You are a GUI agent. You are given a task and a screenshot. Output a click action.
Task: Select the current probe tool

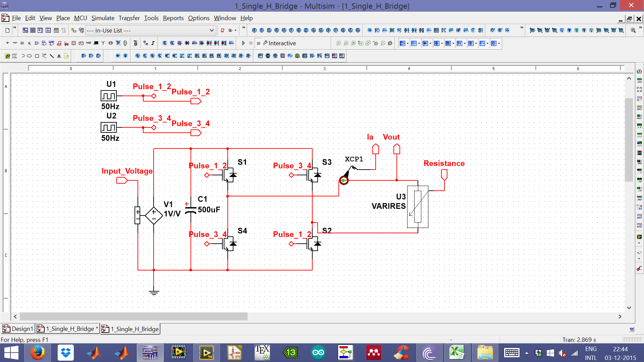click(346, 43)
